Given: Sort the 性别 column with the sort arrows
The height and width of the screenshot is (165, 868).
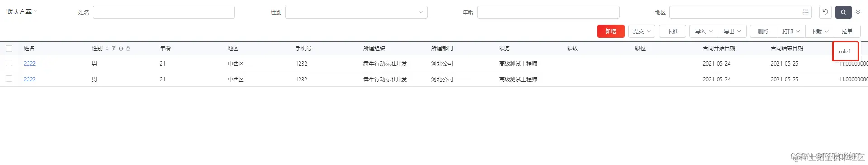Looking at the screenshot, I should (x=107, y=48).
